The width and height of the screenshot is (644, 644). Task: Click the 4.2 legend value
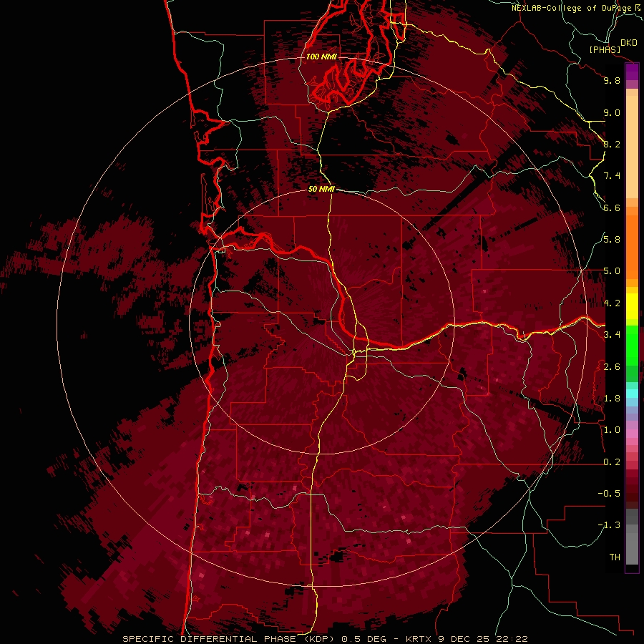[612, 303]
